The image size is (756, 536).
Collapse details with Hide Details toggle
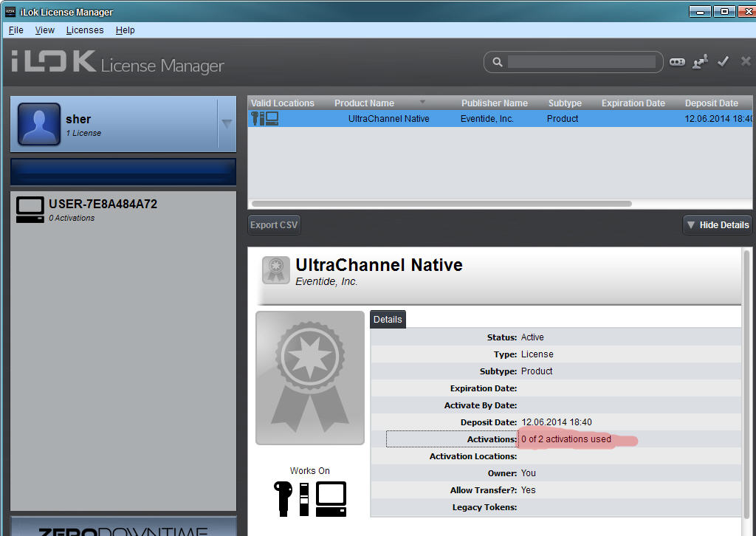click(x=717, y=225)
